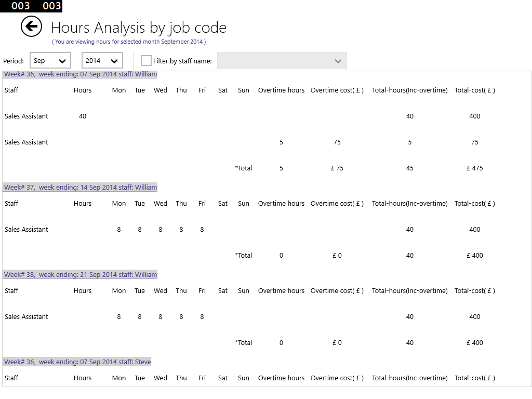Click the first Overtime hours column header
Image resolution: width=532 pixels, height=399 pixels.
pyautogui.click(x=281, y=90)
